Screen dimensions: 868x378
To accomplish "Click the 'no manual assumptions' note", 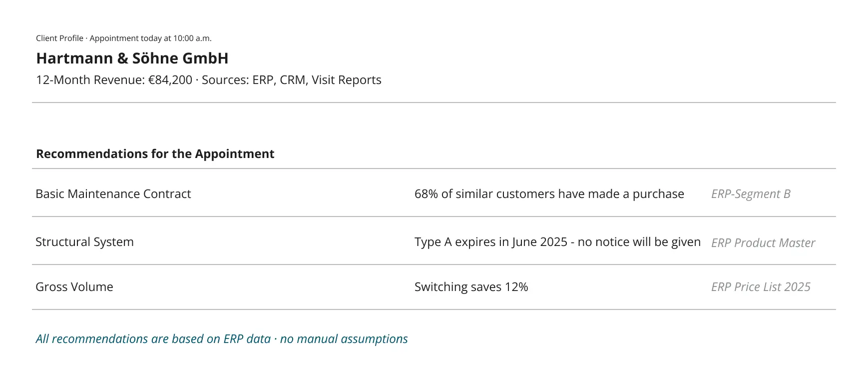I will 344,339.
